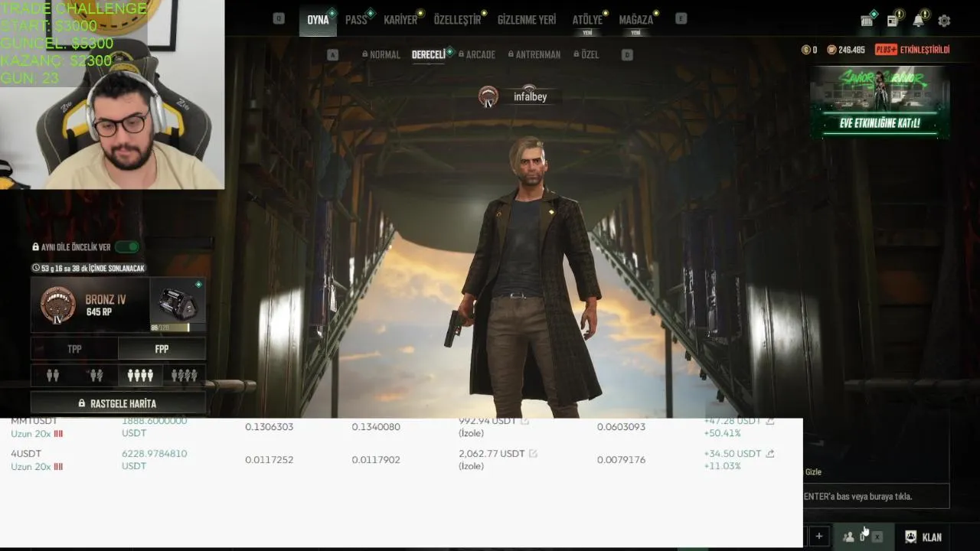Open the OYNA tab
The width and height of the screenshot is (980, 551).
[318, 20]
